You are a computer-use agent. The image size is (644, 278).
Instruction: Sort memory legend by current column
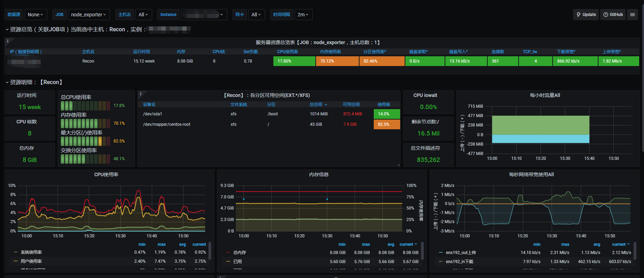point(408,245)
